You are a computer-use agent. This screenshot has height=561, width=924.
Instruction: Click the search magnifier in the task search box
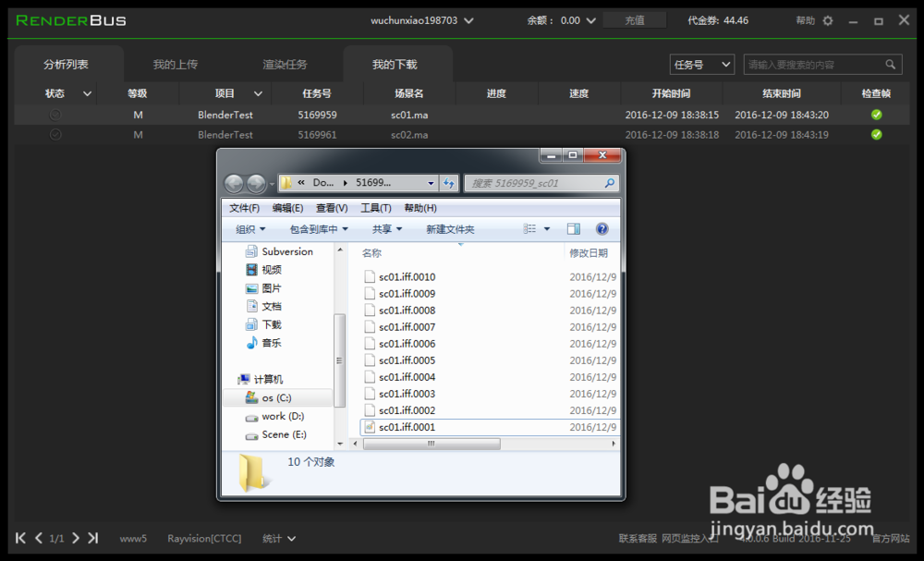coord(889,64)
